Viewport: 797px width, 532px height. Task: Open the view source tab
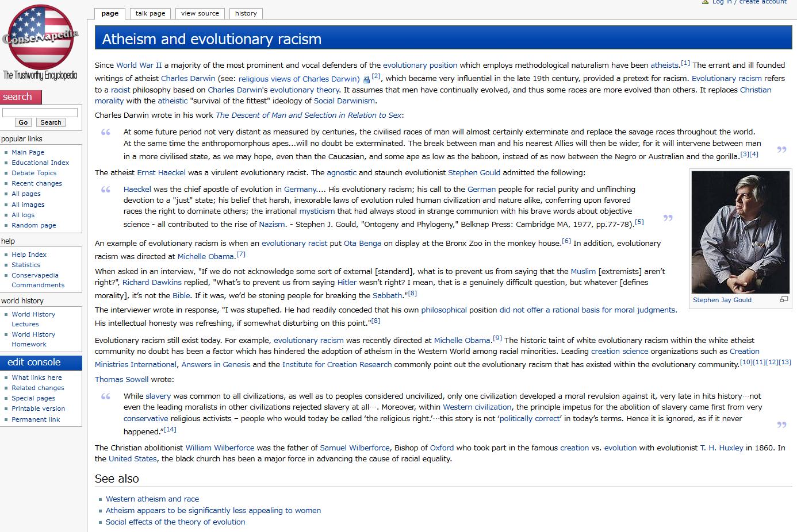(200, 13)
